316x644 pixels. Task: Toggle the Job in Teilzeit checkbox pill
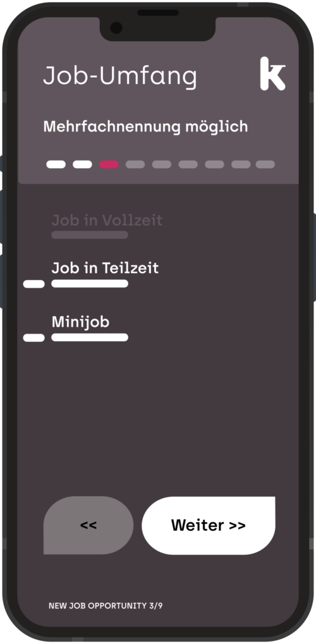(x=33, y=284)
